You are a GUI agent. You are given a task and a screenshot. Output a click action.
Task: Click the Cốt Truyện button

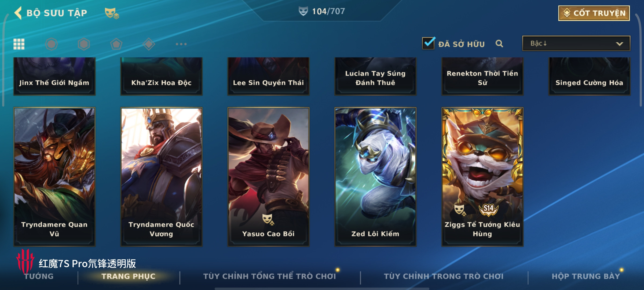(594, 13)
